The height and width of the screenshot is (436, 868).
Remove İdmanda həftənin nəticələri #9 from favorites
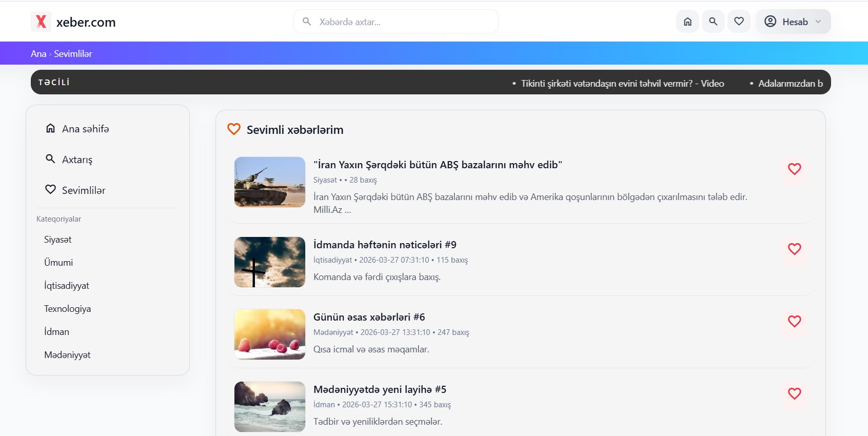coord(794,249)
